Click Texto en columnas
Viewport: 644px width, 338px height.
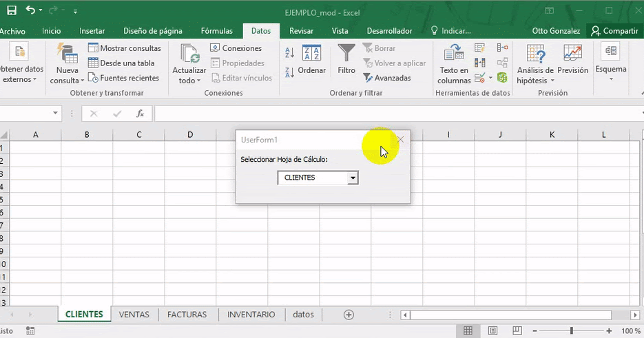(454, 63)
